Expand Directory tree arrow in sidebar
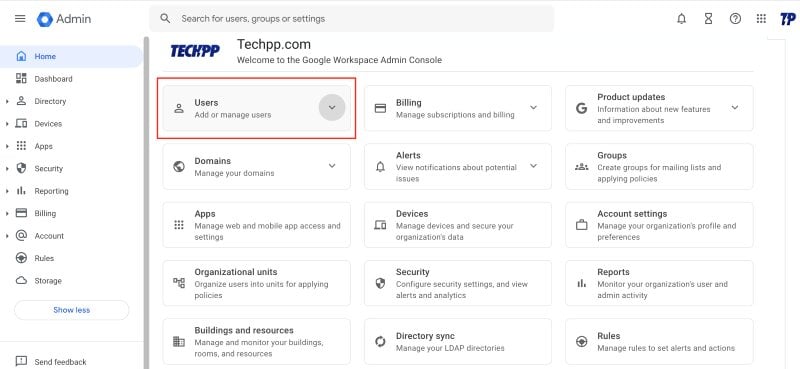This screenshot has height=369, width=800. 7,102
